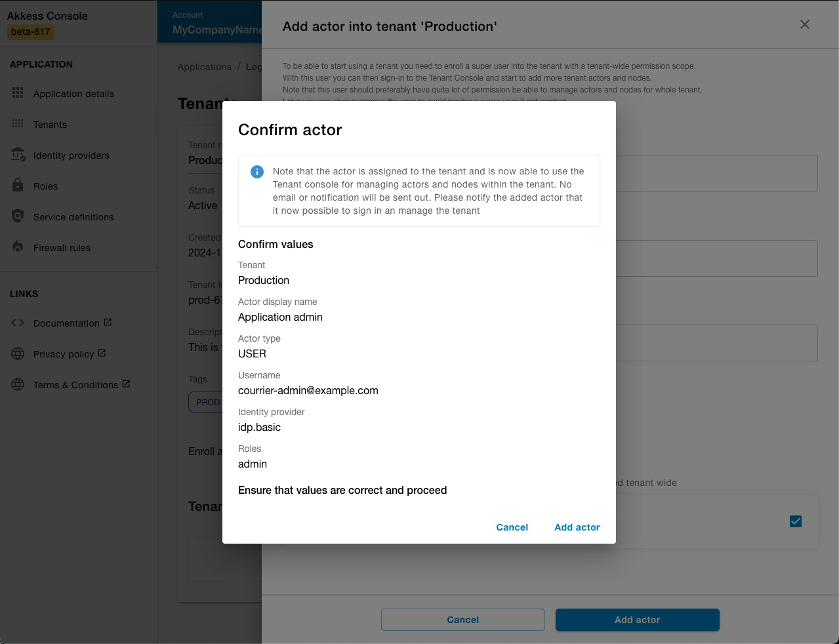Click Add actor to confirm the values
Viewport: 839px width, 644px height.
point(577,527)
